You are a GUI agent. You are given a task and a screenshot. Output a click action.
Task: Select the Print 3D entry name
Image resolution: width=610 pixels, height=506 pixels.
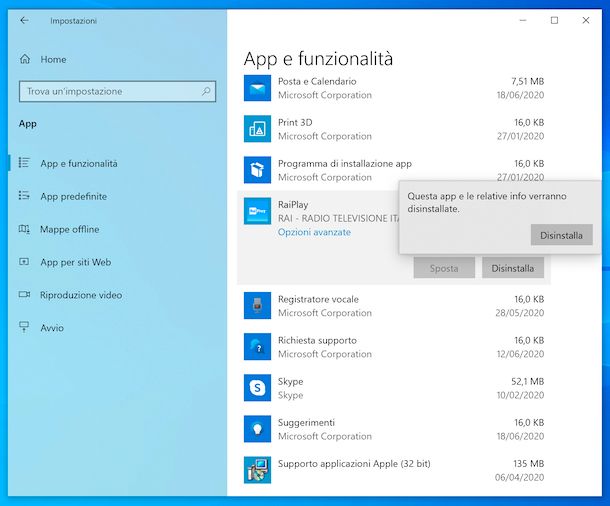pos(295,123)
